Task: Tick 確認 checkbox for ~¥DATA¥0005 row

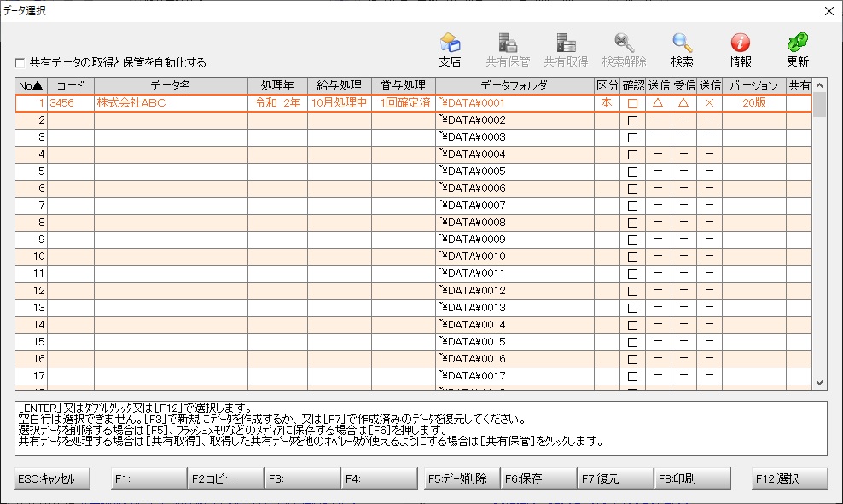Action: pyautogui.click(x=633, y=171)
